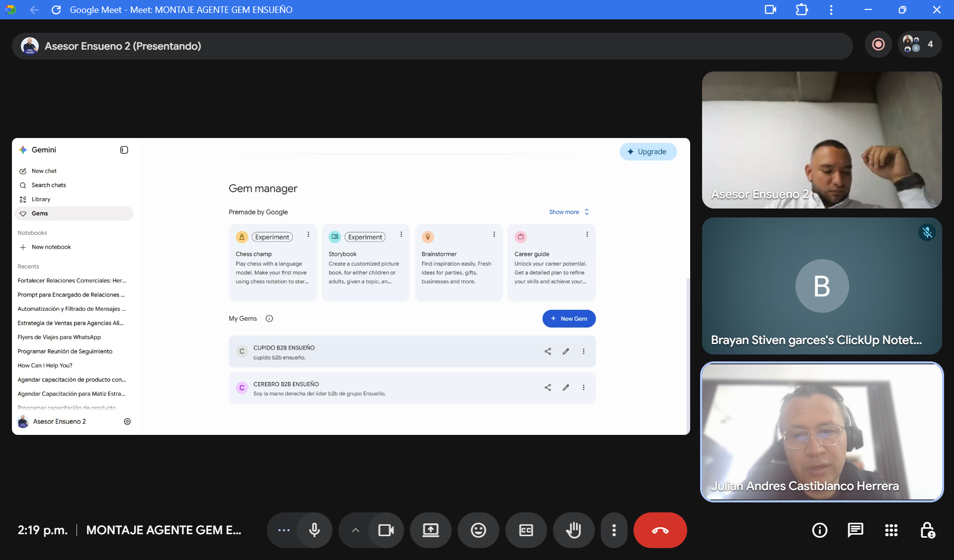This screenshot has width=954, height=560.
Task: Open recent chat Fortalecer Relaciones Comerciales
Action: pyautogui.click(x=74, y=280)
